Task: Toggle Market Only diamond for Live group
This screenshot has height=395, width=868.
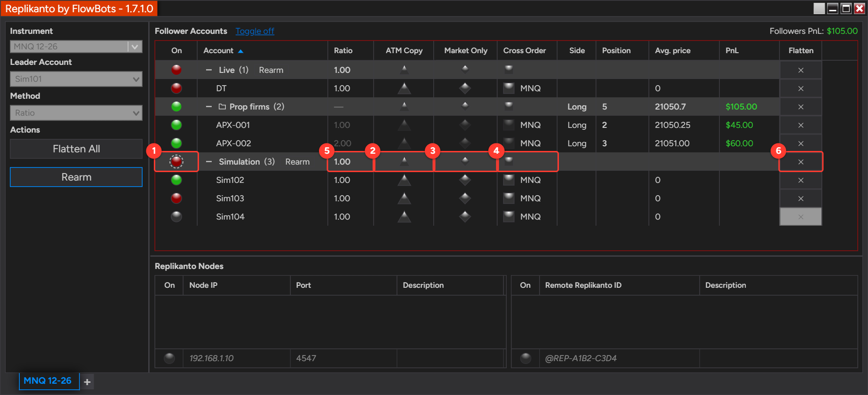Action: click(x=465, y=69)
